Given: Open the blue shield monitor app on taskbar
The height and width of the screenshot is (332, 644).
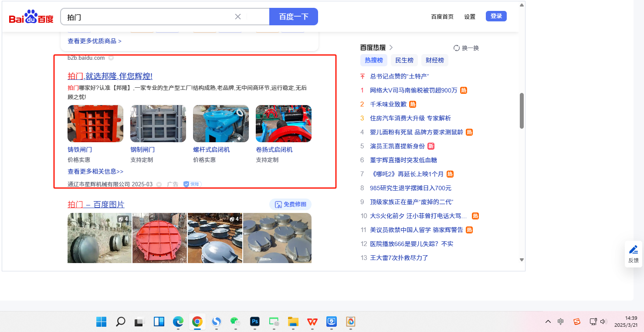Looking at the screenshot, I should click(x=332, y=322).
